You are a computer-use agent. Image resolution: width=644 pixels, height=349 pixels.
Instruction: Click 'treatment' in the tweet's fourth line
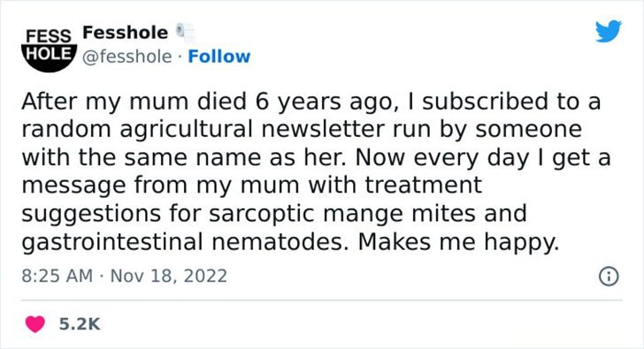(x=424, y=186)
